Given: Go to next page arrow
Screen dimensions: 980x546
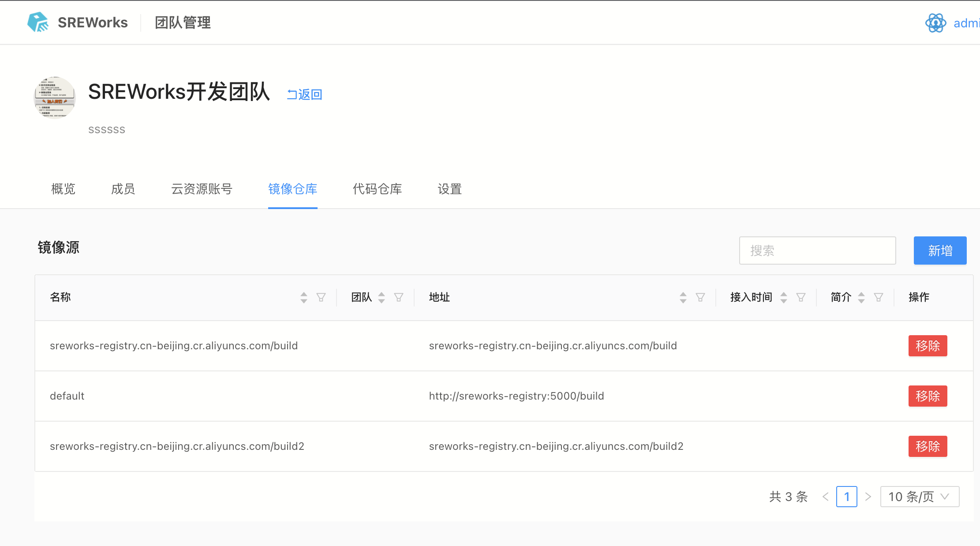Looking at the screenshot, I should 868,497.
